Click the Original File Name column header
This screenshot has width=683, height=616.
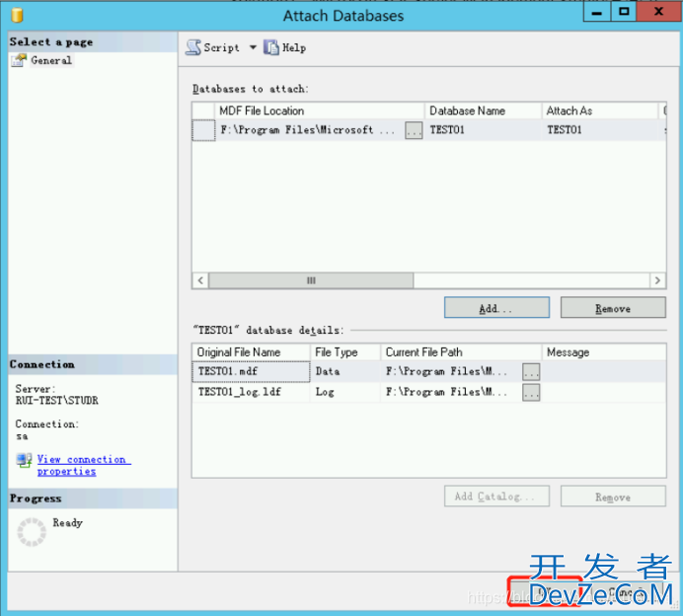click(251, 352)
